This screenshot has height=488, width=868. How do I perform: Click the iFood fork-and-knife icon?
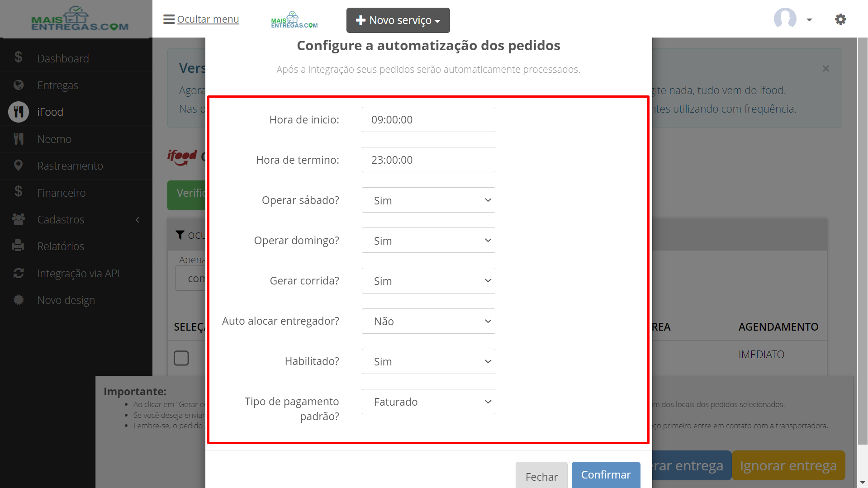click(x=19, y=112)
